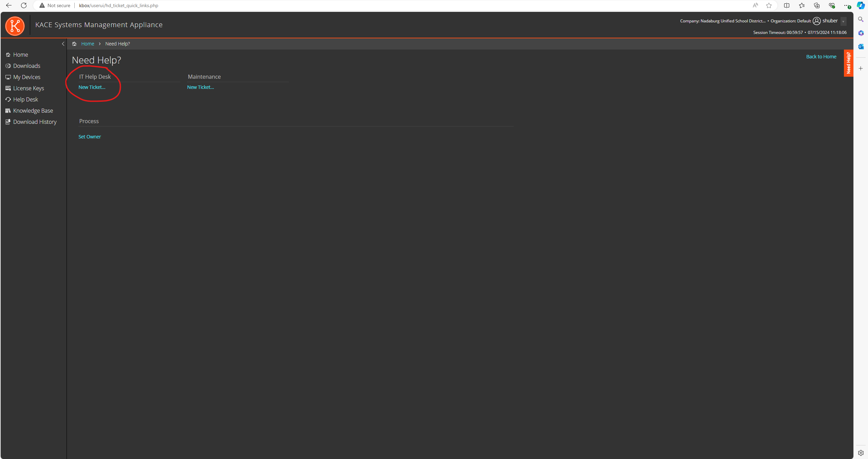
Task: Expand the Process section
Action: 88,120
